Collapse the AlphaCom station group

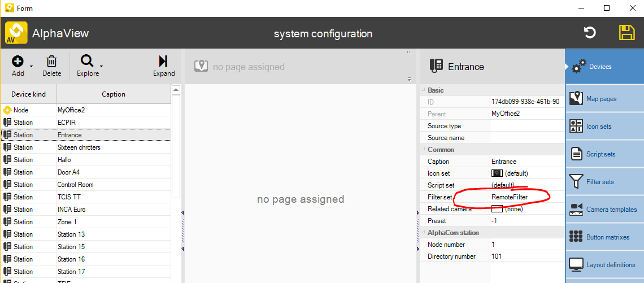pyautogui.click(x=423, y=233)
